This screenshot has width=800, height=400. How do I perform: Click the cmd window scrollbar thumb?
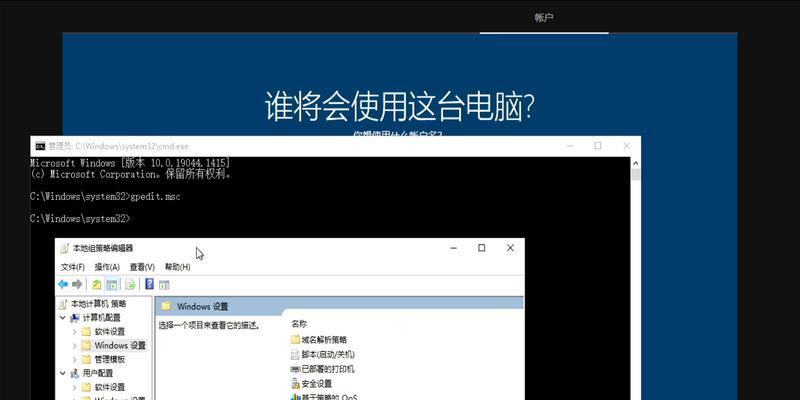[x=636, y=174]
